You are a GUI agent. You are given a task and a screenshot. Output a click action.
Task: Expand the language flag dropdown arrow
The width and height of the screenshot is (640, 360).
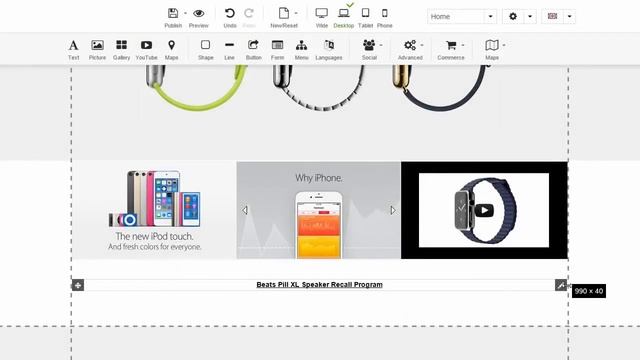click(569, 17)
